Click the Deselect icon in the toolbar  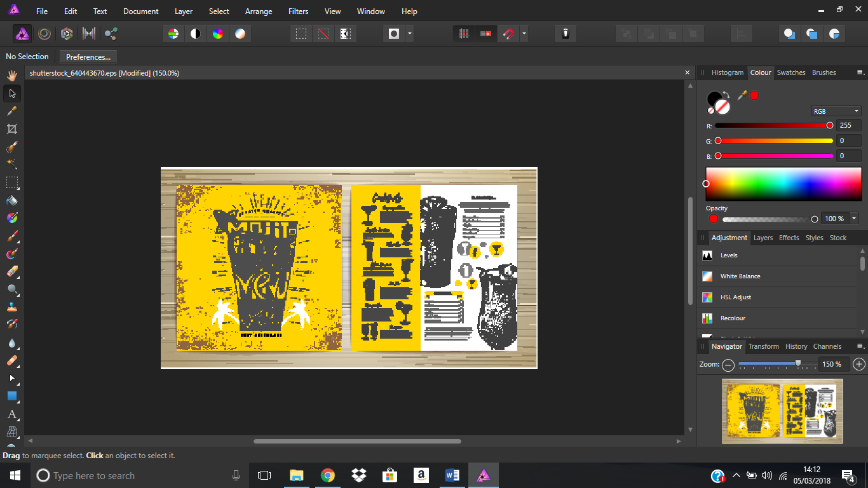click(x=323, y=34)
